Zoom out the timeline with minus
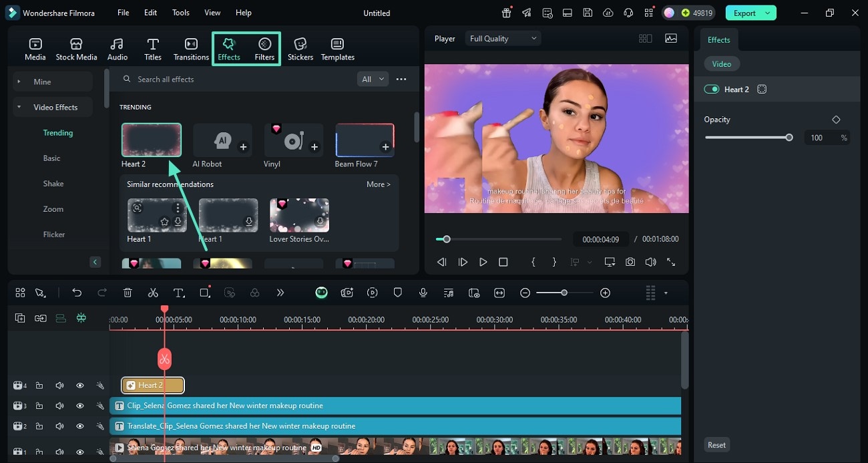Image resolution: width=868 pixels, height=463 pixels. (x=525, y=293)
